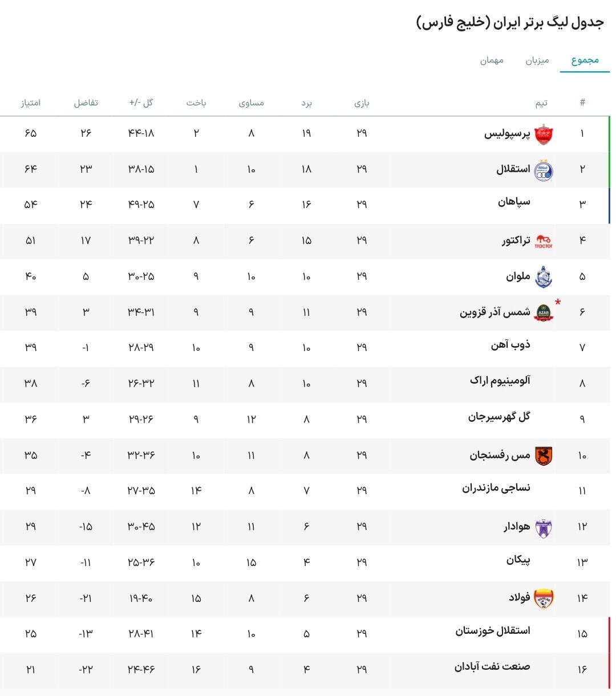Click the تیم column header

541,103
